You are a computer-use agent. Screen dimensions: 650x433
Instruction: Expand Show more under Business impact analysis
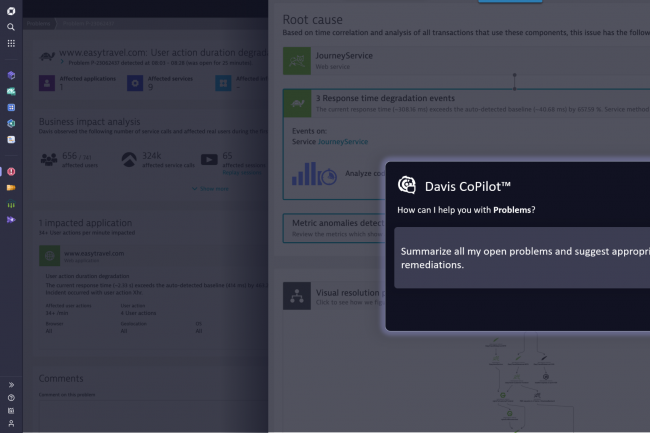(x=214, y=188)
